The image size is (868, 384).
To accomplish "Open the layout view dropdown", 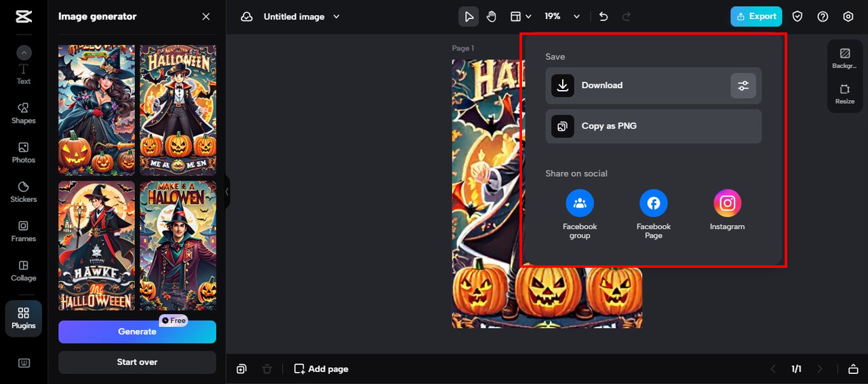I will 521,16.
